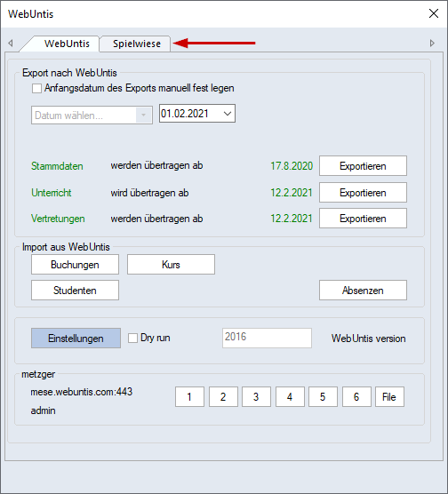Click the green Vertretungen label
Image resolution: width=448 pixels, height=494 pixels.
click(58, 219)
